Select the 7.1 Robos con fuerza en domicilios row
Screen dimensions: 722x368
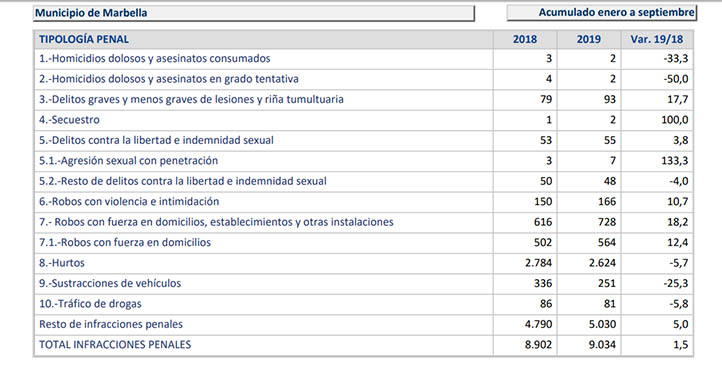tap(363, 243)
